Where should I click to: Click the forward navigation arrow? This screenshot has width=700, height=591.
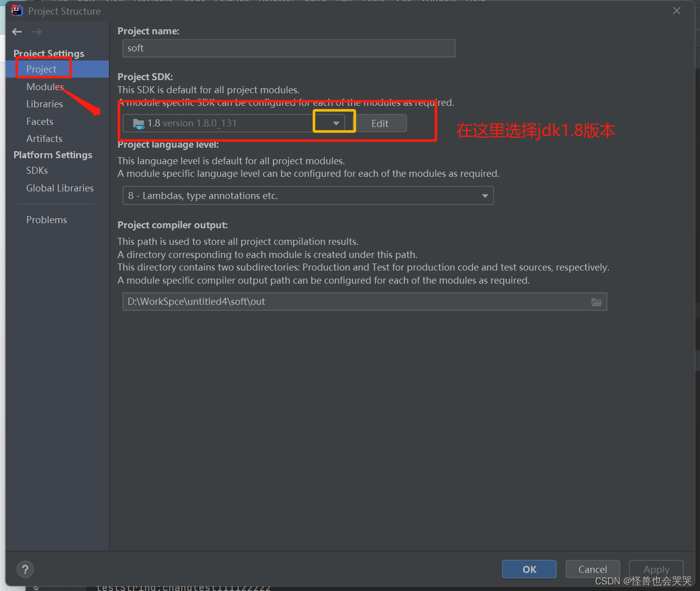point(36,31)
